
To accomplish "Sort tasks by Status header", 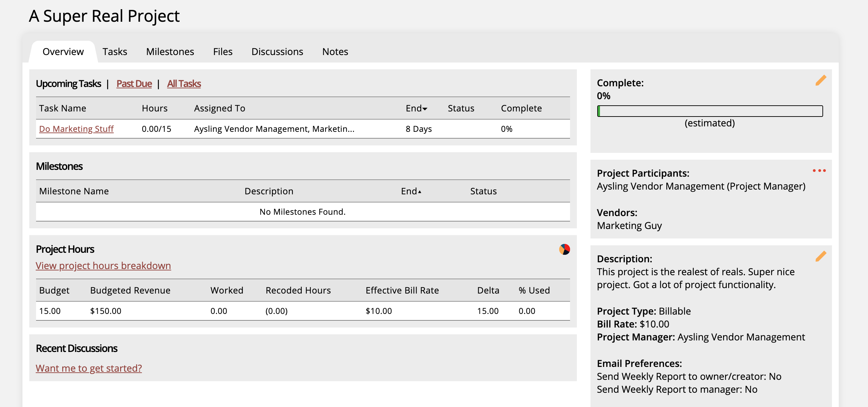I will pos(461,108).
